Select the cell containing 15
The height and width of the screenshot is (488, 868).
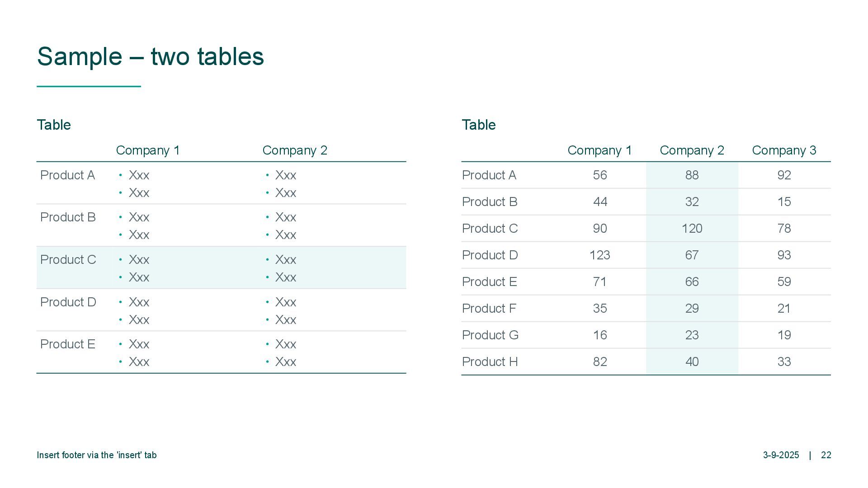click(784, 202)
